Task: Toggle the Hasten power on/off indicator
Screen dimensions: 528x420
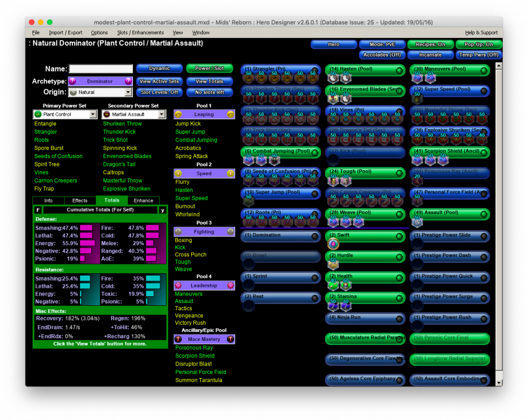Action: (399, 71)
